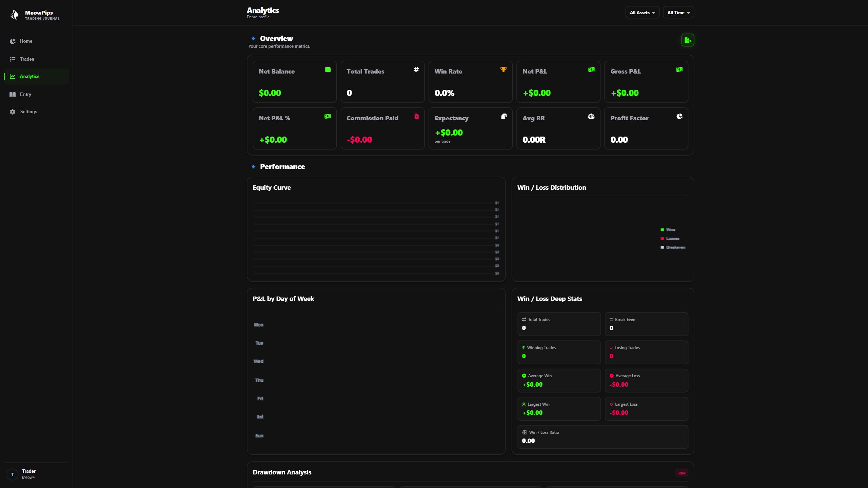
Task: Click the Break Even equals icon
Action: point(611,319)
